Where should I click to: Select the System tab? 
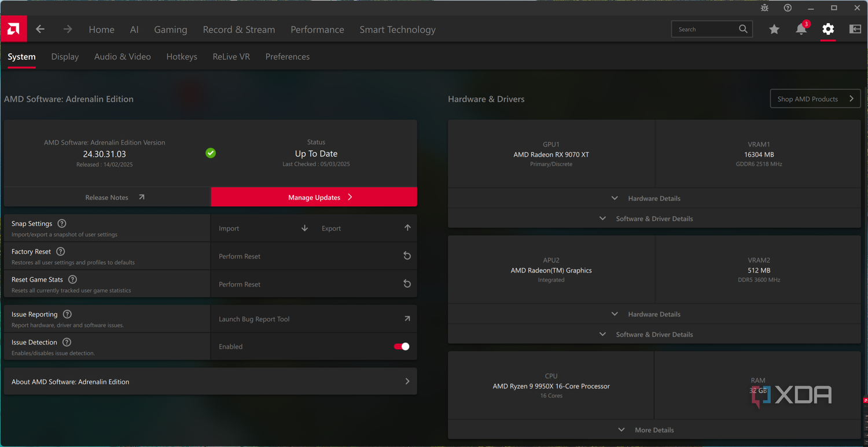coord(21,57)
